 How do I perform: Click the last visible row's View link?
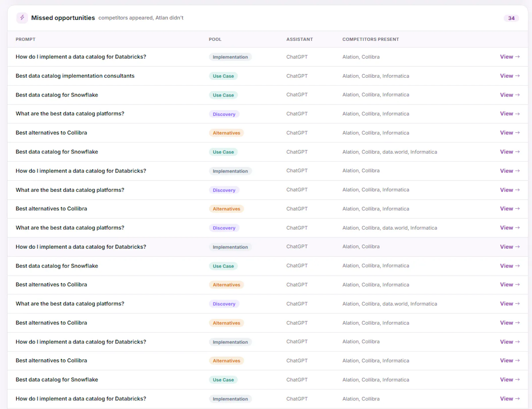tap(510, 399)
